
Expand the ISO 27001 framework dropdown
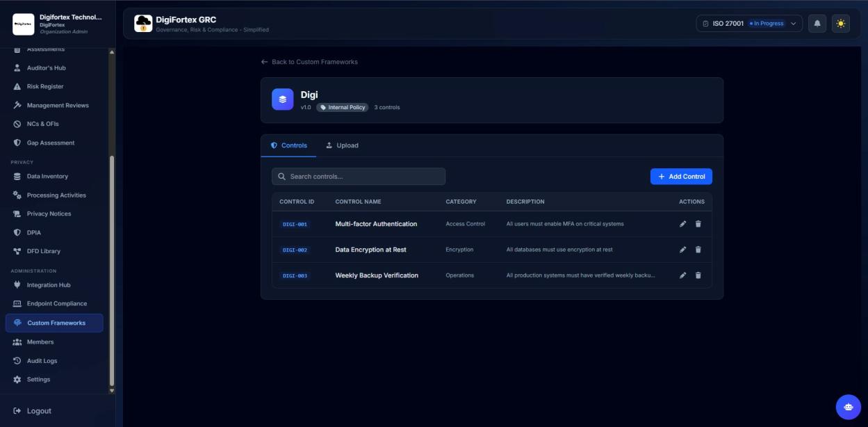[x=749, y=24]
